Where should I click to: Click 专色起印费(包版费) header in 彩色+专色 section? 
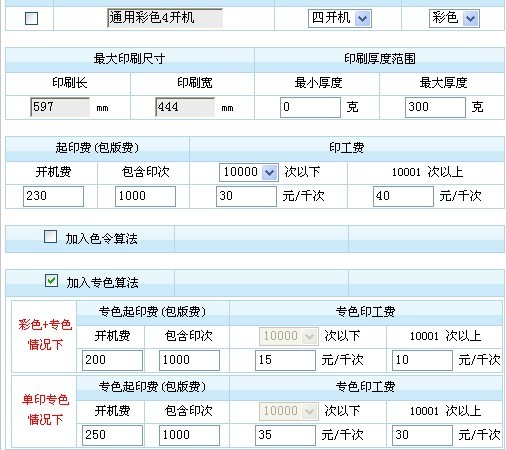pos(153,312)
